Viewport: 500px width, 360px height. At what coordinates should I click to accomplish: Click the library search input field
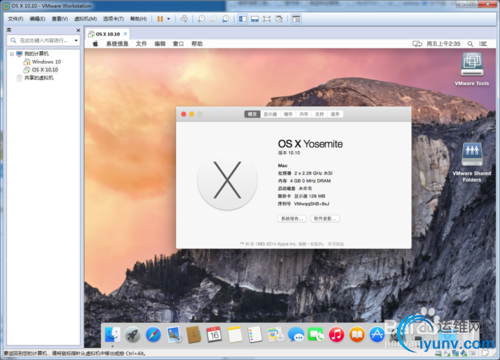click(x=43, y=40)
